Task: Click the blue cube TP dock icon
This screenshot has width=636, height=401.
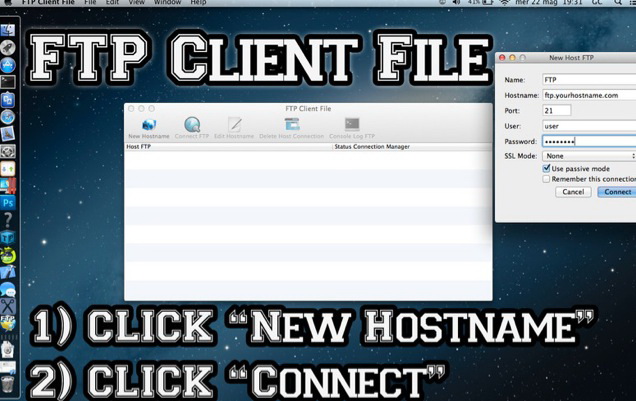Action: 8,238
